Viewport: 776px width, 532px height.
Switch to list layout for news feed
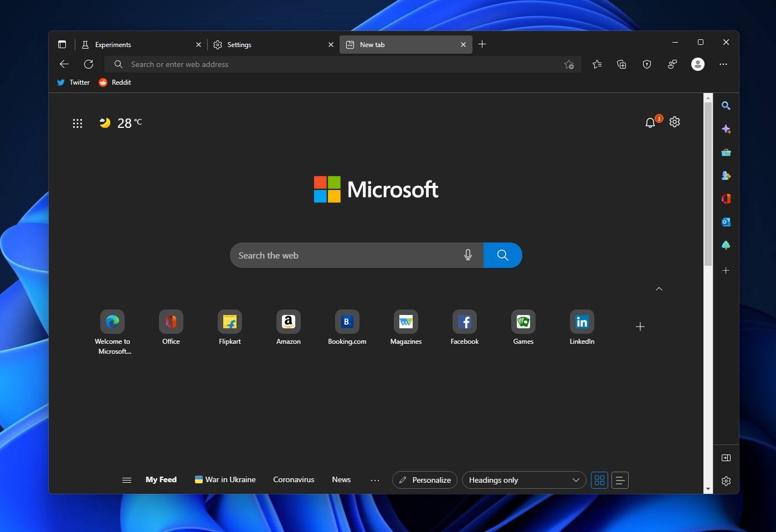[620, 480]
